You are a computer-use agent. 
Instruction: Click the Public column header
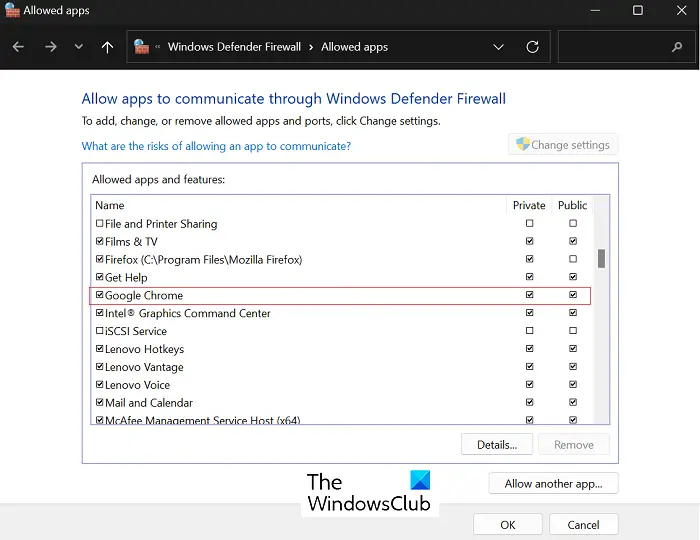[x=573, y=205]
